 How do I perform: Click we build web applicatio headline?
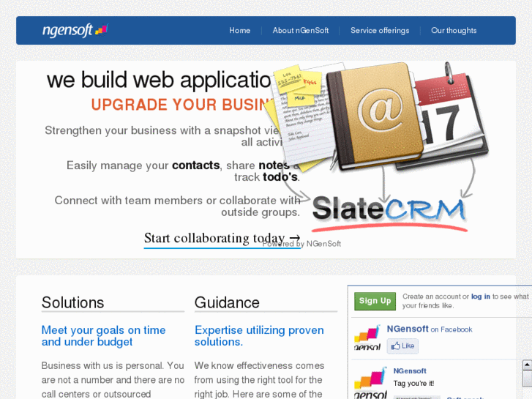[x=159, y=80]
